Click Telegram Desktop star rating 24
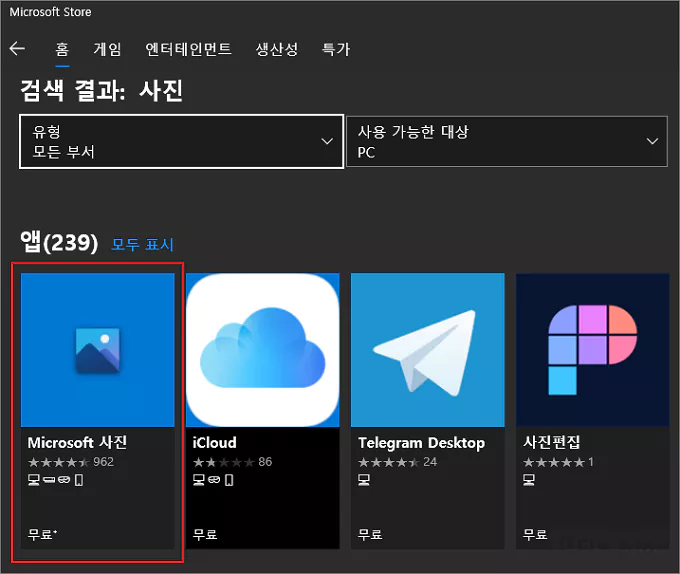The height and width of the screenshot is (574, 680). 397,462
